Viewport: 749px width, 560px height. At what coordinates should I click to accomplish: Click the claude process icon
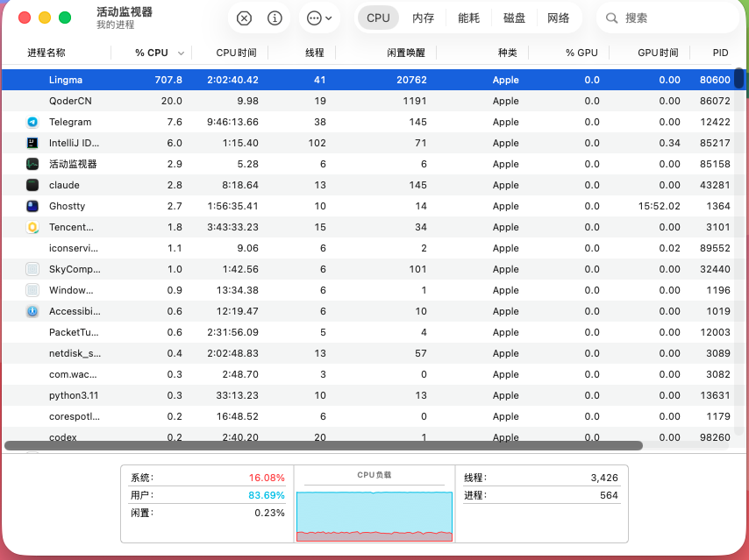(x=32, y=185)
